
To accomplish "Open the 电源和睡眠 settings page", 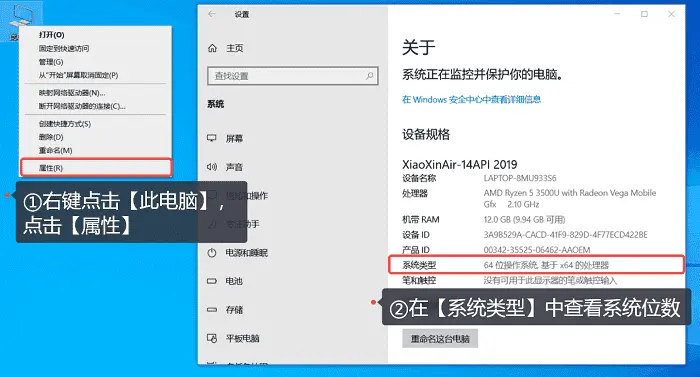I will tap(246, 253).
